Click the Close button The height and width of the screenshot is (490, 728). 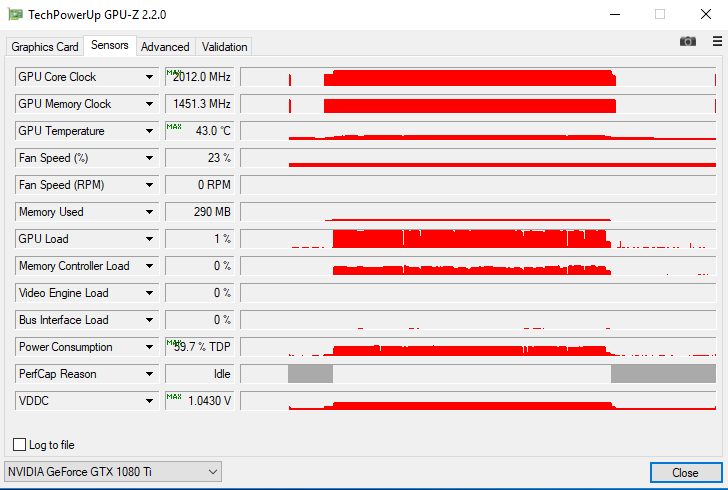click(x=685, y=472)
